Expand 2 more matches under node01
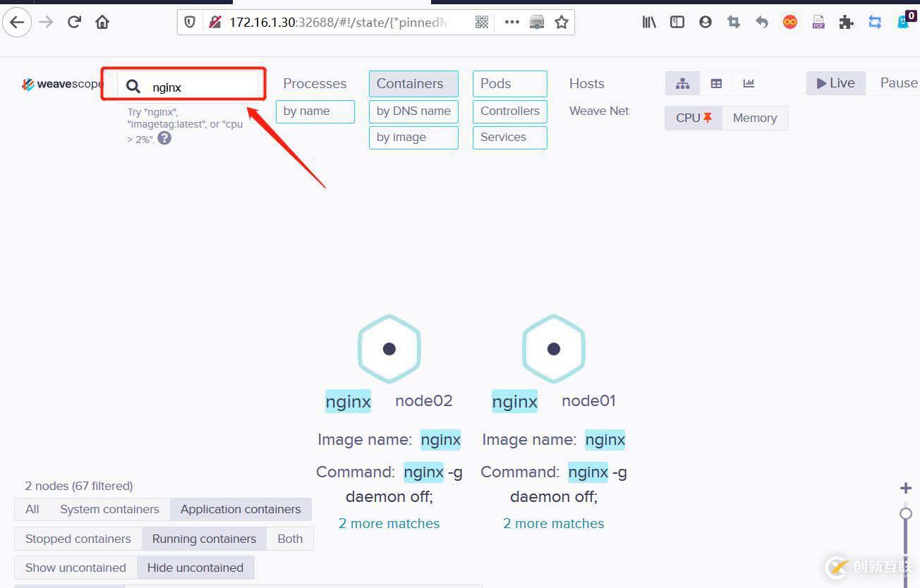This screenshot has height=588, width=920. click(553, 523)
